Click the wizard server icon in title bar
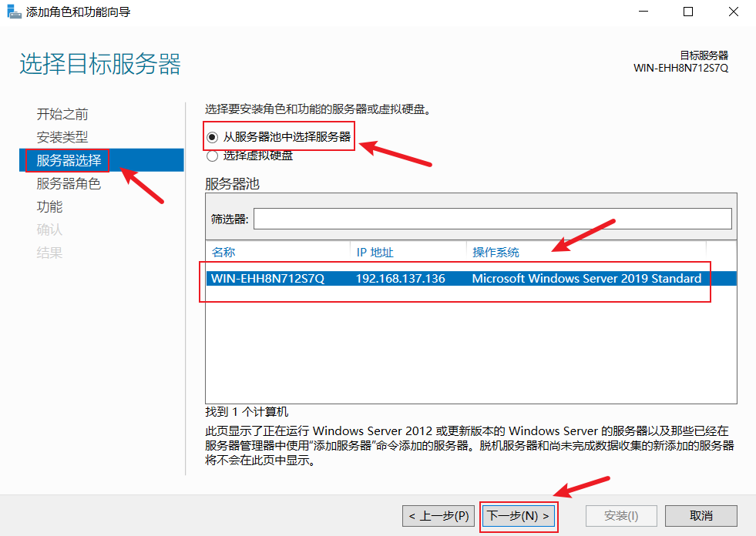 click(14, 12)
